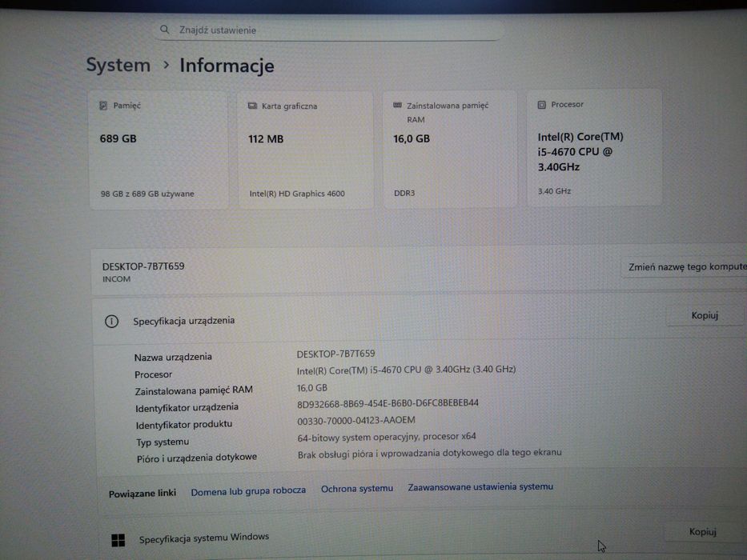Screen dimensions: 747x560
Task: Click the 'Identyfikator produktu' label
Action: (x=184, y=424)
